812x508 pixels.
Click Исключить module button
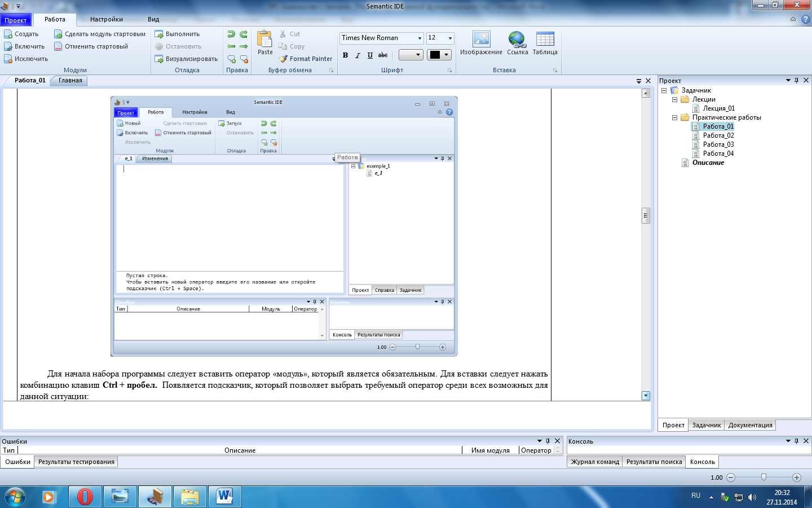click(26, 59)
